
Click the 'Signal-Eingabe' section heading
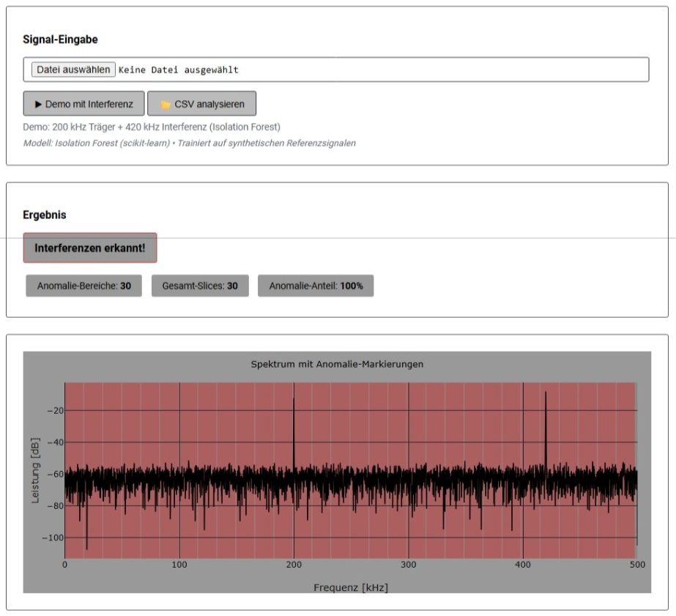(60, 40)
